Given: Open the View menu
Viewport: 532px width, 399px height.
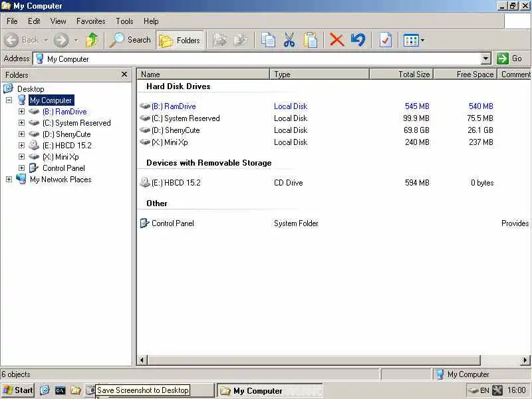Looking at the screenshot, I should [59, 21].
